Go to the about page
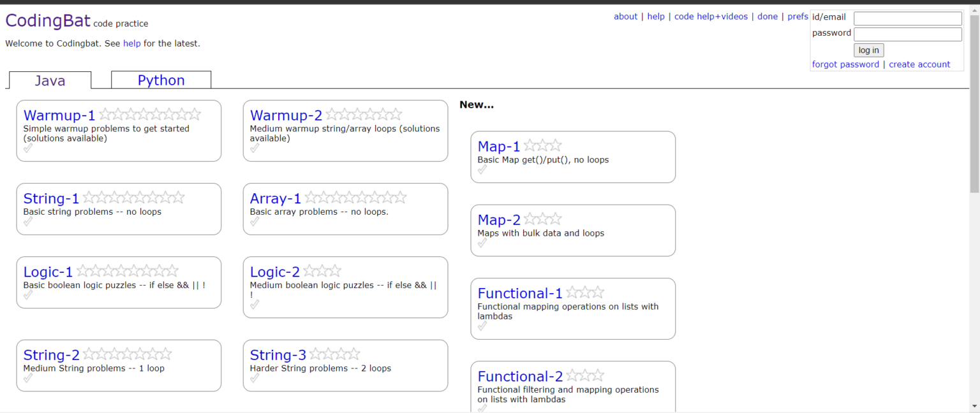 tap(625, 17)
